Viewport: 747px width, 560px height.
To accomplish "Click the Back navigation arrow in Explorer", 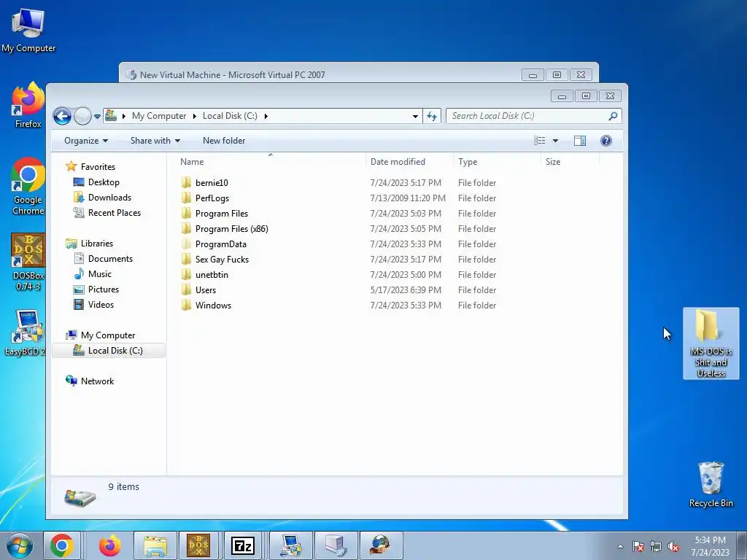I will [x=62, y=116].
